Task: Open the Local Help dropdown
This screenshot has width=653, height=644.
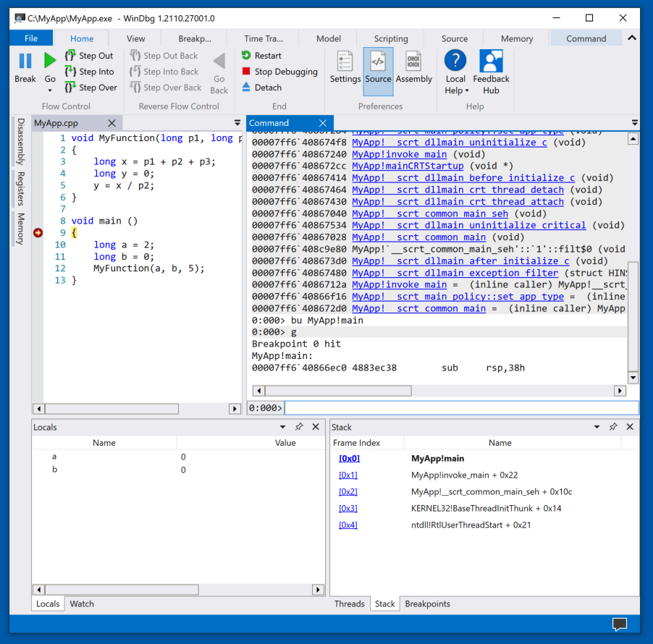Action: pos(455,90)
